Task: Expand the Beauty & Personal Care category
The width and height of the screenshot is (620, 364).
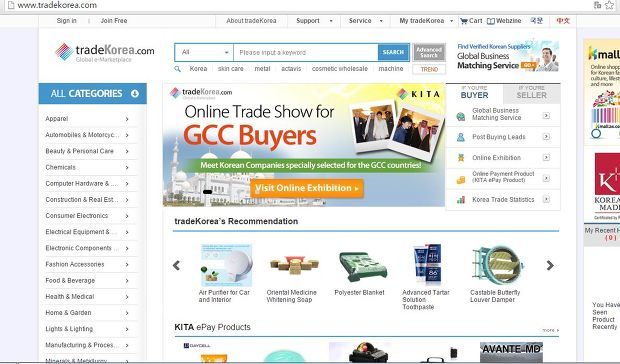Action: (x=127, y=151)
